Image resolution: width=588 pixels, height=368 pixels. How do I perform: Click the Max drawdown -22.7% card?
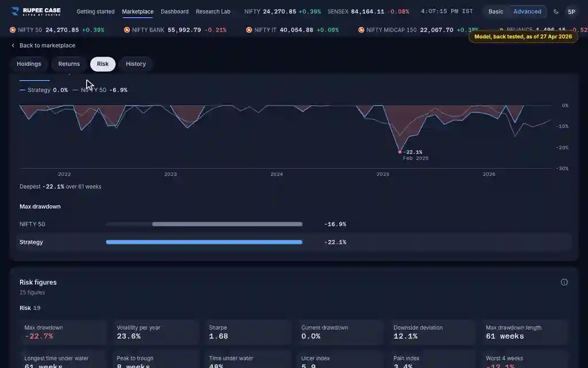62,332
